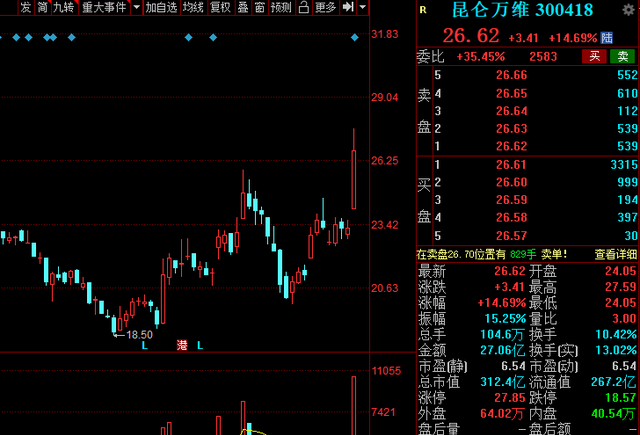Viewport: 640px width, 435px height.
Task: Select the sell level 4 price 26.65
Action: click(x=511, y=93)
